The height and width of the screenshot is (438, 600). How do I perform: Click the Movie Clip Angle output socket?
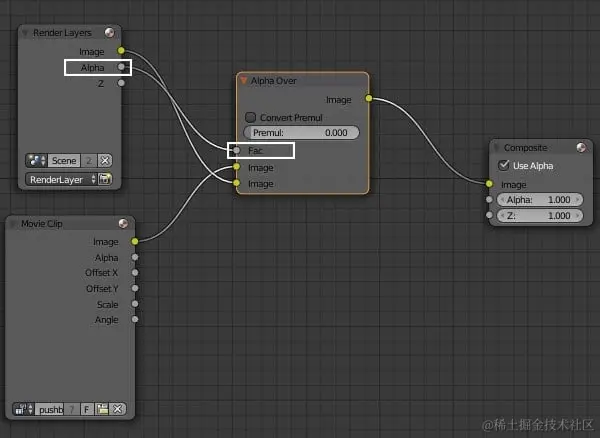(x=135, y=319)
